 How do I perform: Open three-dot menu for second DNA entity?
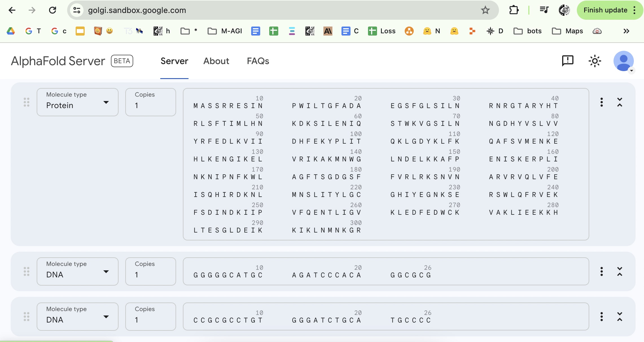[x=601, y=317]
